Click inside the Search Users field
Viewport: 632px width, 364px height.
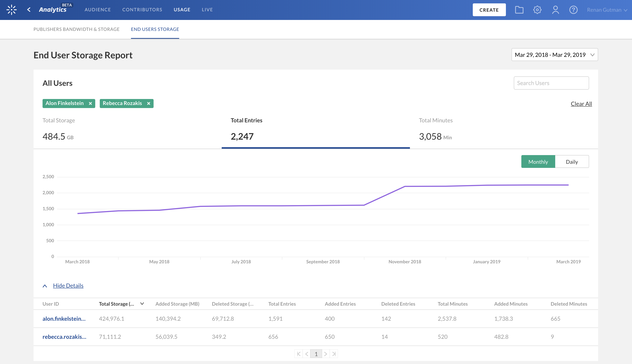(551, 83)
